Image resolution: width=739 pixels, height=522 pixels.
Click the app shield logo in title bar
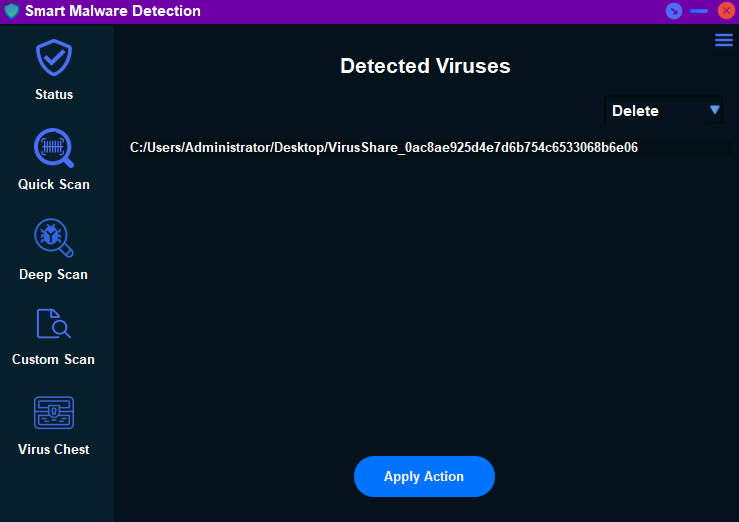[x=12, y=11]
